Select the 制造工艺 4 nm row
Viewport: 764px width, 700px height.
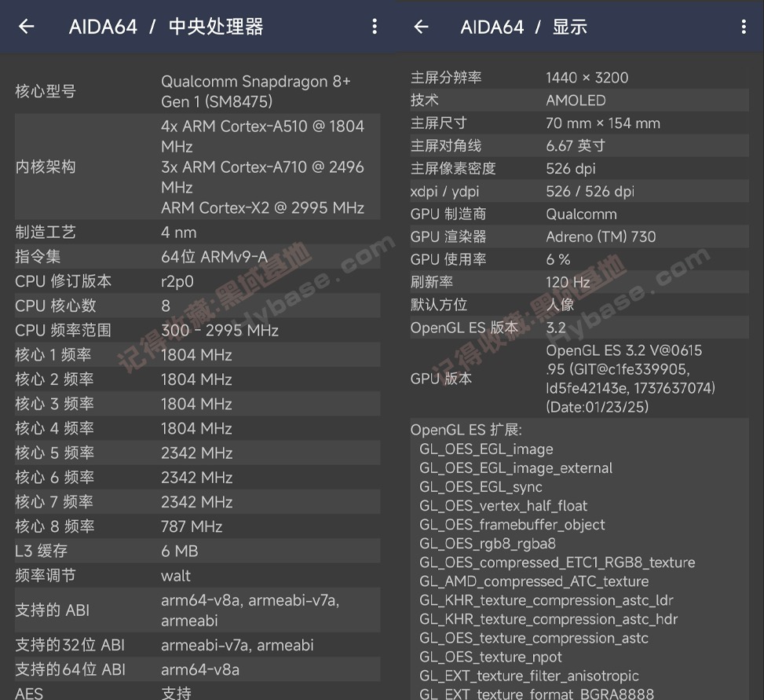click(x=188, y=232)
